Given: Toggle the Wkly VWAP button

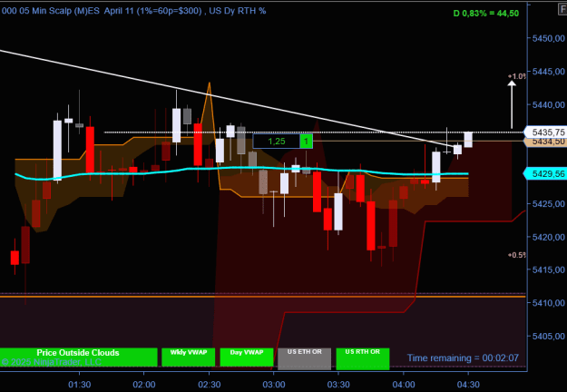Looking at the screenshot, I should point(189,358).
